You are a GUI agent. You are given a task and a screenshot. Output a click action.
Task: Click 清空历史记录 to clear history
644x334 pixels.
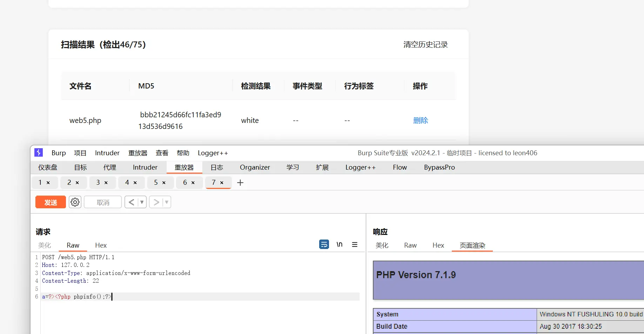425,45
